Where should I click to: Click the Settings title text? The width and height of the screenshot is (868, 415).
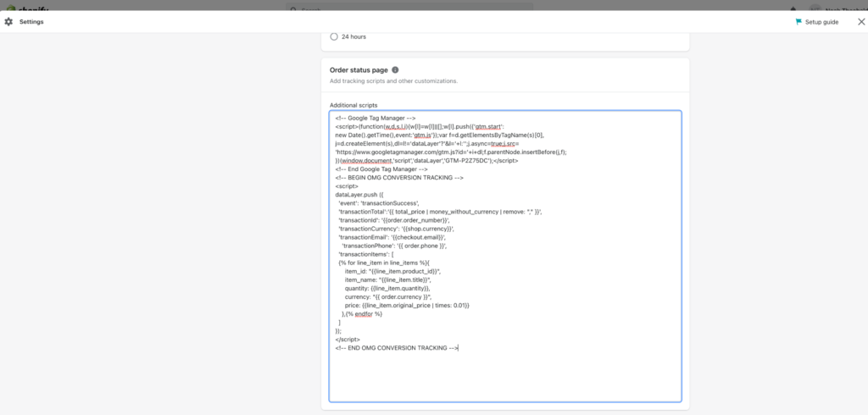31,22
